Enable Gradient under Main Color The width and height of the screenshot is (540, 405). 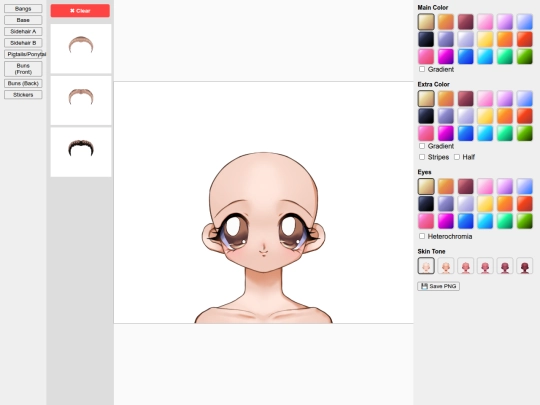click(422, 69)
